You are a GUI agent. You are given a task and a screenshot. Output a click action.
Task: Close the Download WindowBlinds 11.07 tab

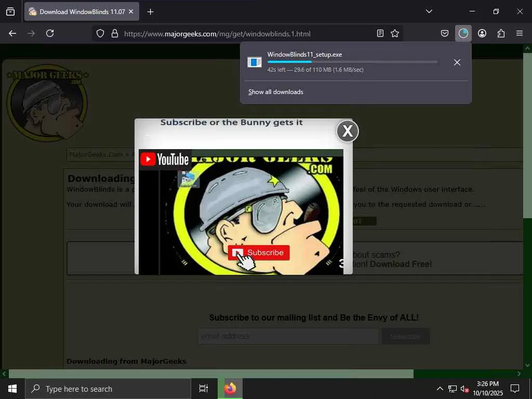pyautogui.click(x=131, y=12)
